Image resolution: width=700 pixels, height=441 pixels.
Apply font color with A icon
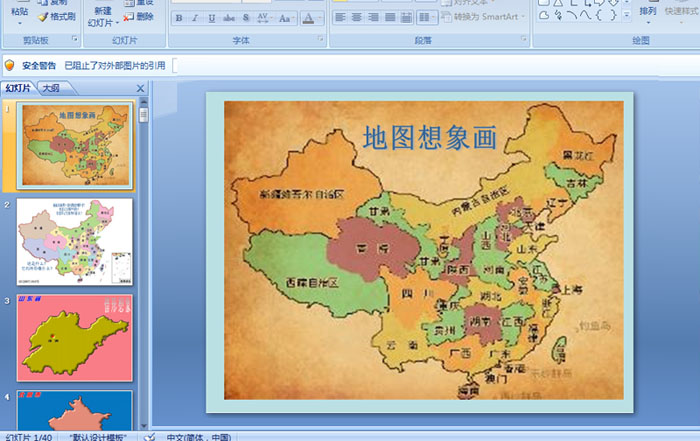click(308, 18)
